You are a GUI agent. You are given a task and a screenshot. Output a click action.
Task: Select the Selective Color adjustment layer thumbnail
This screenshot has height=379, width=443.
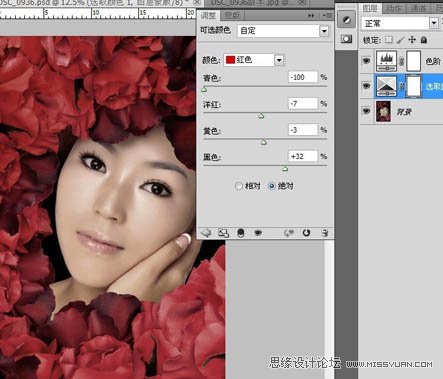[386, 86]
